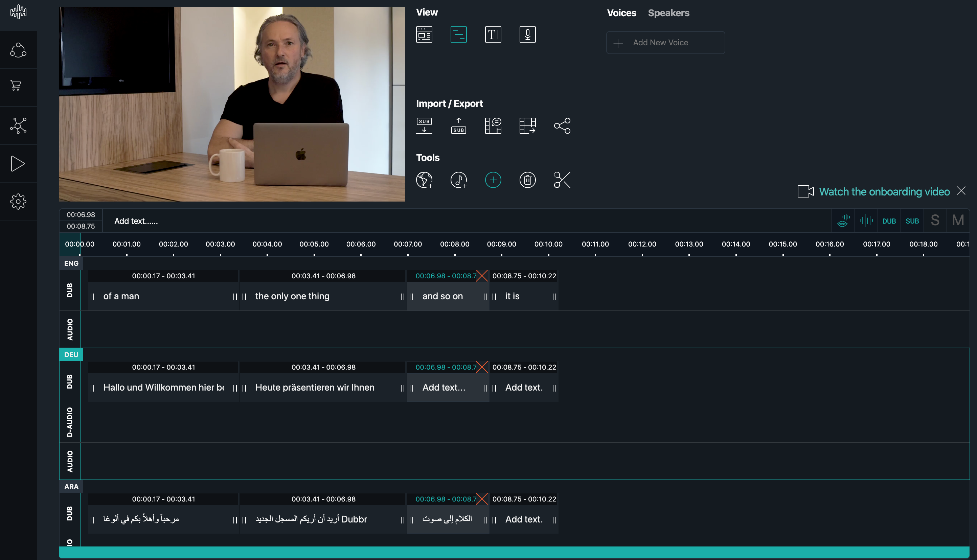977x560 pixels.
Task: Click the scissors cut tool
Action: coord(562,180)
